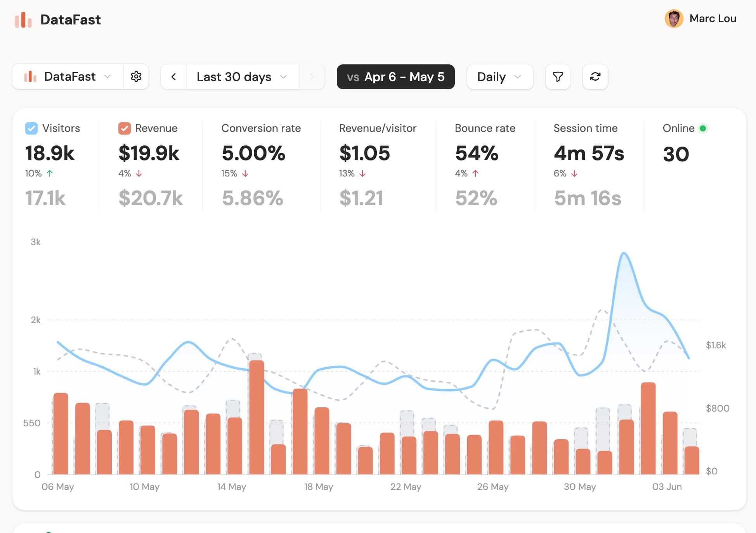756x533 pixels.
Task: Click the 06 May x-axis date label
Action: (58, 487)
